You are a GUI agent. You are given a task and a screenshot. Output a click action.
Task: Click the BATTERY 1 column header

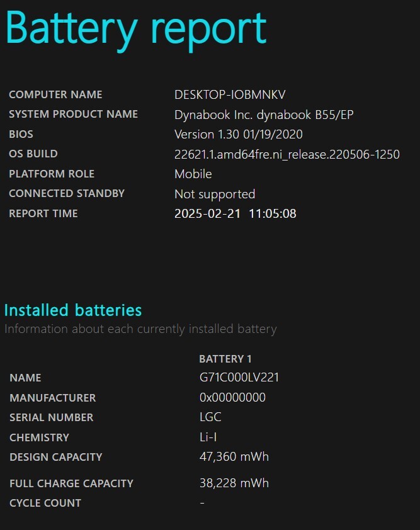[x=225, y=359]
